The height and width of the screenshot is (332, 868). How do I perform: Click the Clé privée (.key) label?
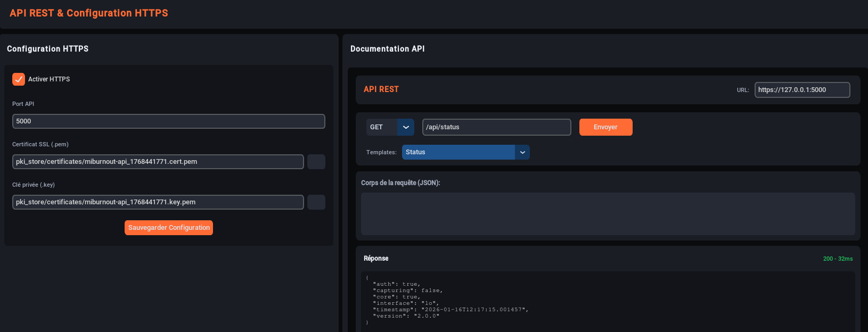point(34,185)
